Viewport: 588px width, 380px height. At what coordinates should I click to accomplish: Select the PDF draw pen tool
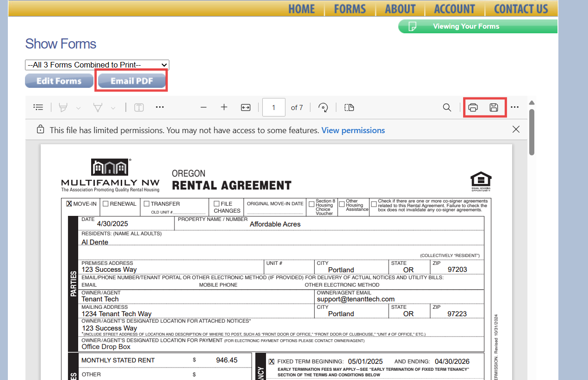tap(98, 108)
